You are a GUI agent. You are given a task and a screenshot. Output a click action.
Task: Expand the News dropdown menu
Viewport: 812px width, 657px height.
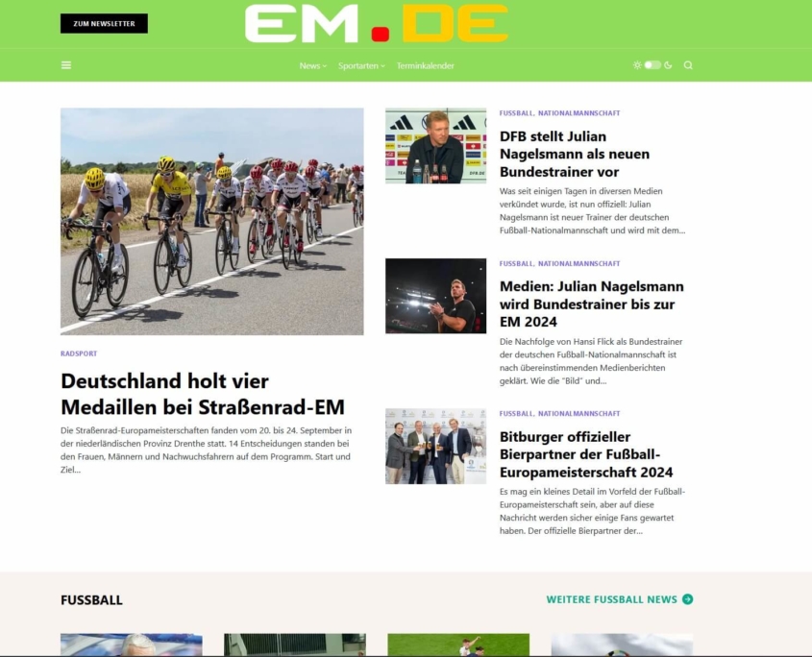[x=312, y=65]
